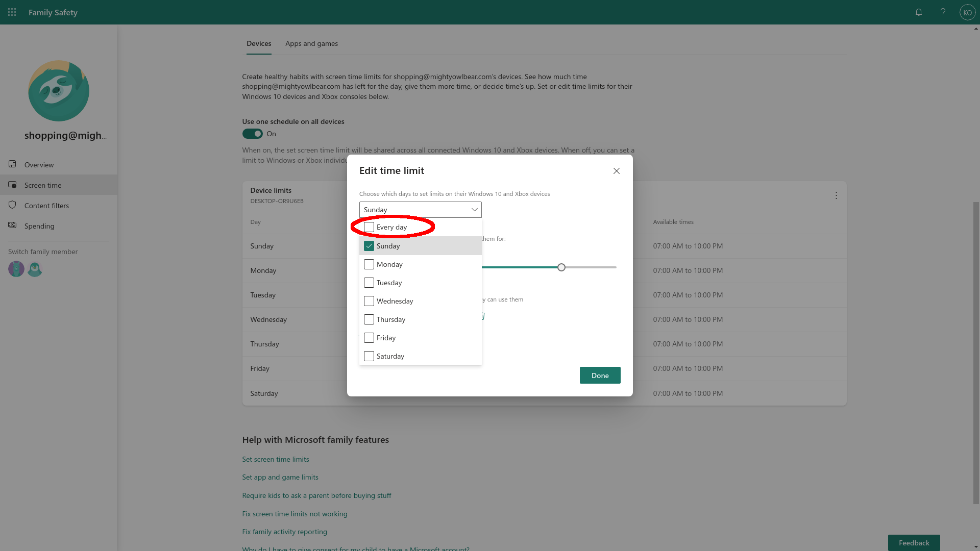The width and height of the screenshot is (980, 551).
Task: Open the Feedback button
Action: (x=914, y=543)
